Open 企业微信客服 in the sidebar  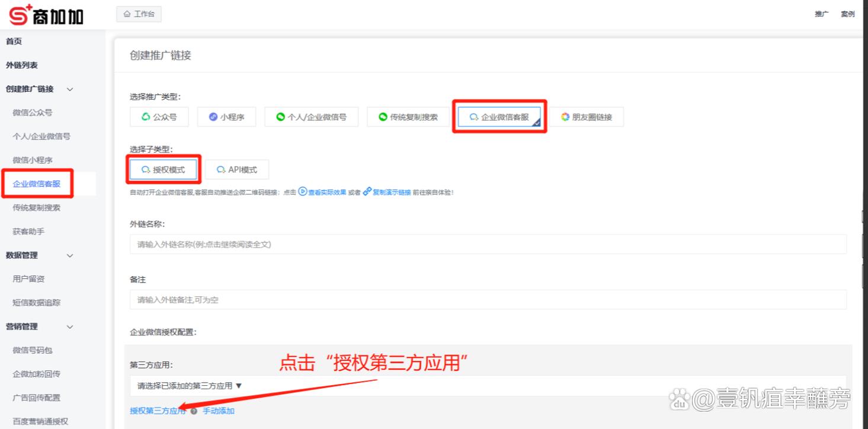click(37, 184)
